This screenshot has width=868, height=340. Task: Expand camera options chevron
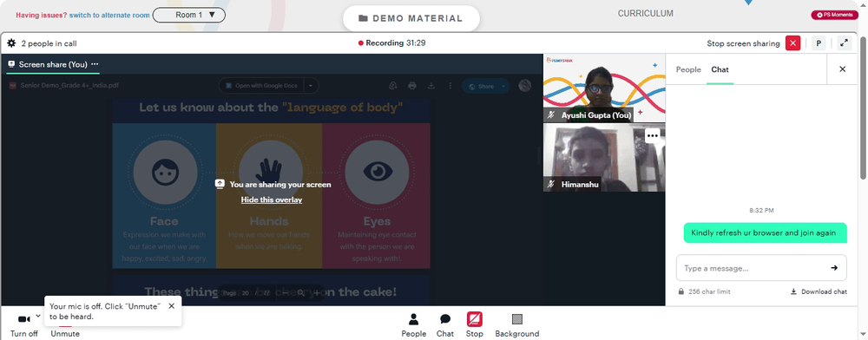point(38,316)
